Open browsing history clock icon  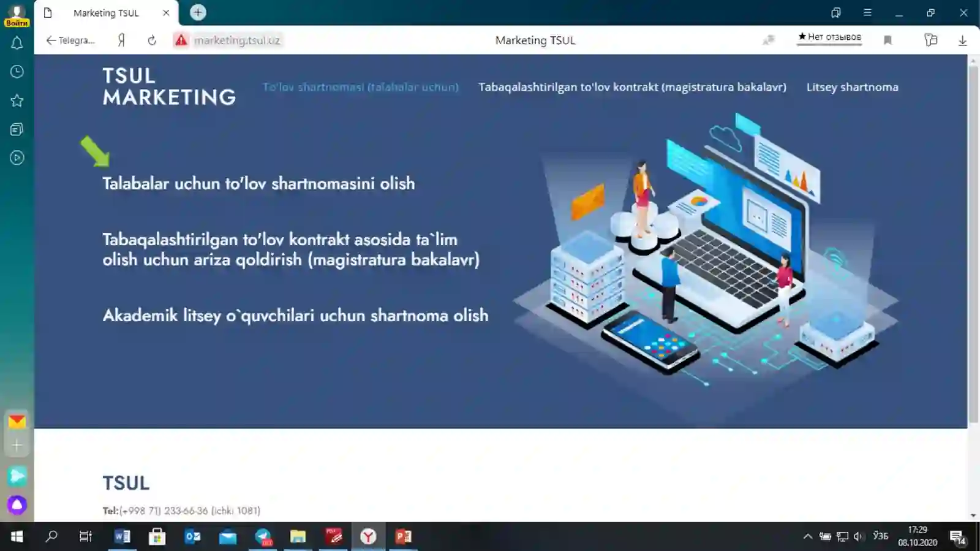(x=17, y=72)
